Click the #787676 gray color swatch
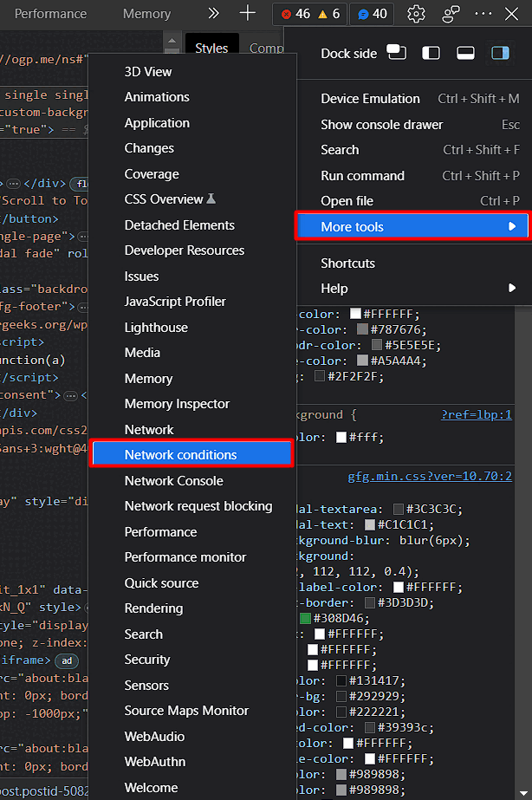This screenshot has width=532, height=800. (363, 330)
